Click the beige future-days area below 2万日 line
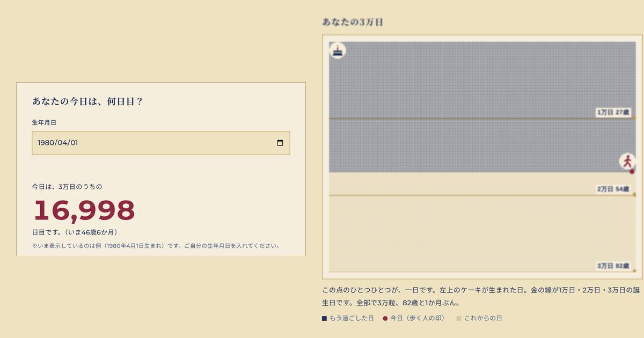 482,233
